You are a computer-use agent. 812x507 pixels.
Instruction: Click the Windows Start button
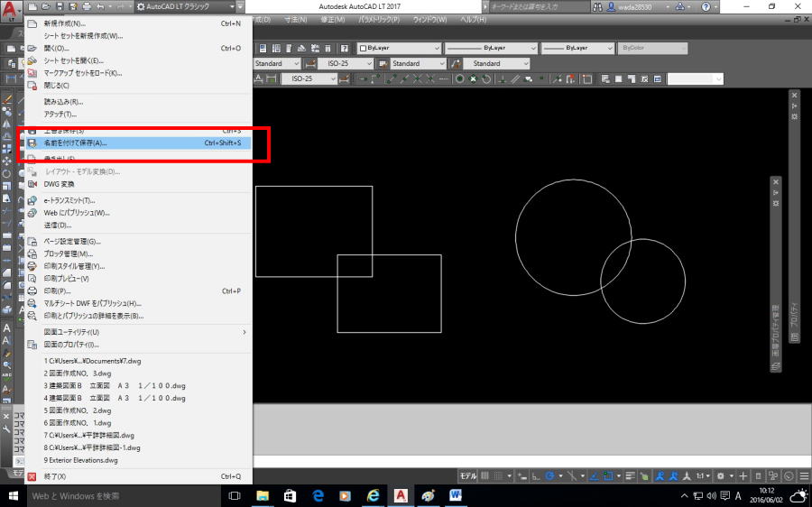[13, 495]
